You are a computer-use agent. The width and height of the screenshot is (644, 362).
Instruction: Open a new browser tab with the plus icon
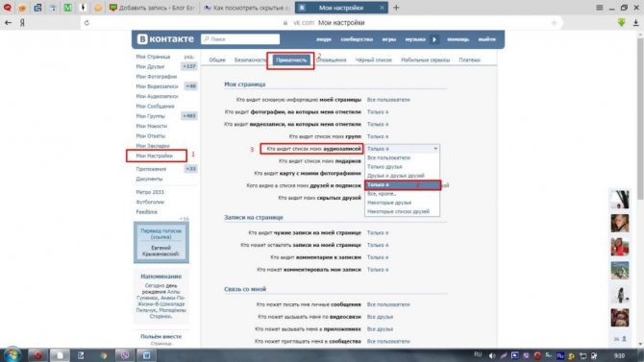coord(396,8)
